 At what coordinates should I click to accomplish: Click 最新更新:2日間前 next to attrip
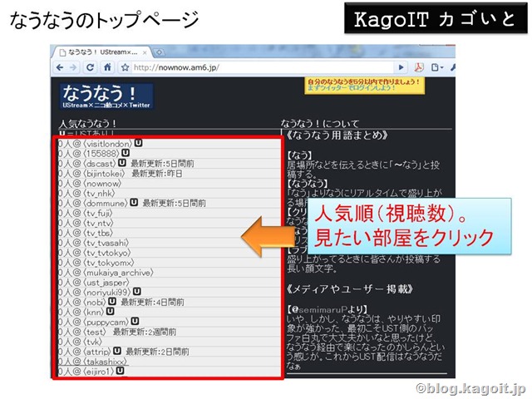[x=157, y=352]
